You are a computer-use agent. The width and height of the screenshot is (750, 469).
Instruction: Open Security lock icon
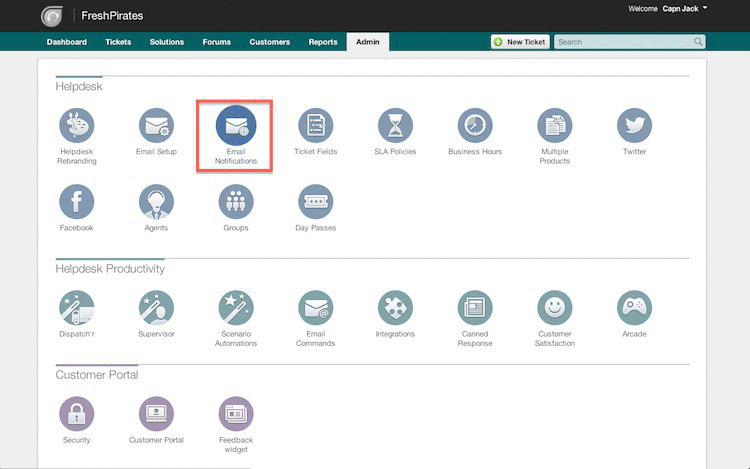(x=77, y=414)
